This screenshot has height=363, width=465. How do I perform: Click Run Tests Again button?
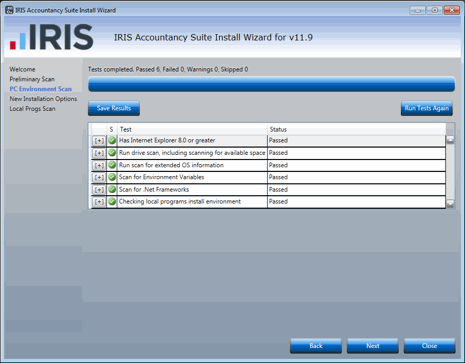click(x=427, y=108)
